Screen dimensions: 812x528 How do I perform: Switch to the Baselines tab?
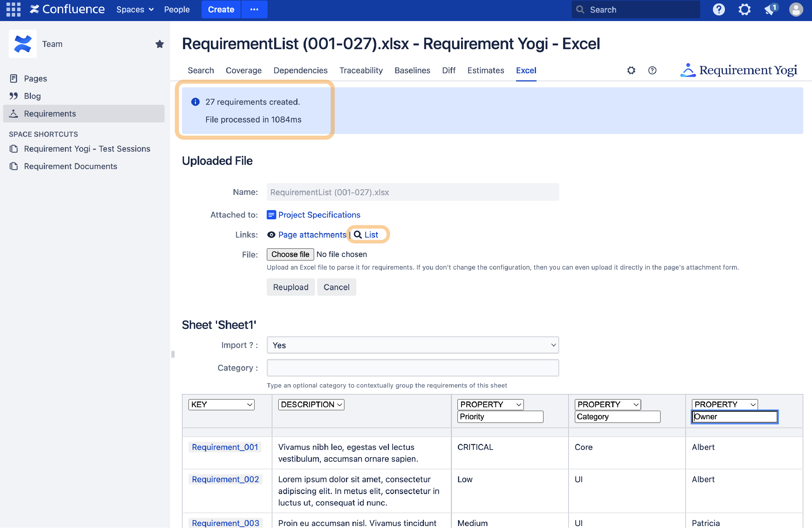[x=412, y=70]
